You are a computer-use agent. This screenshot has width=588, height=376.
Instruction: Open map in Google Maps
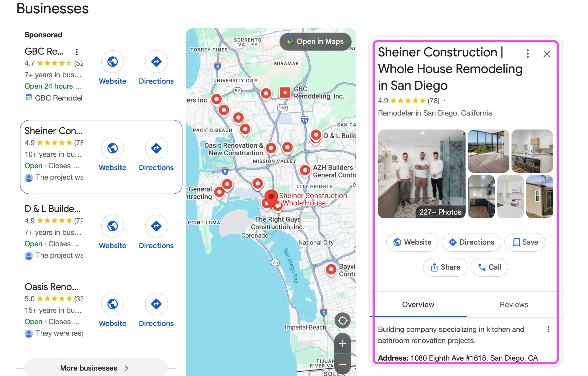click(x=315, y=42)
